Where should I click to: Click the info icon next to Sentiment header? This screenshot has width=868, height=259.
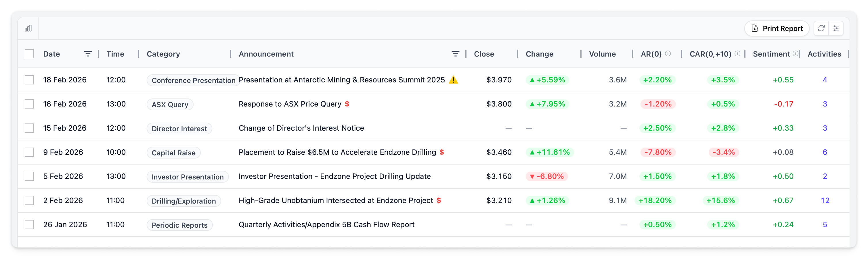pos(796,53)
